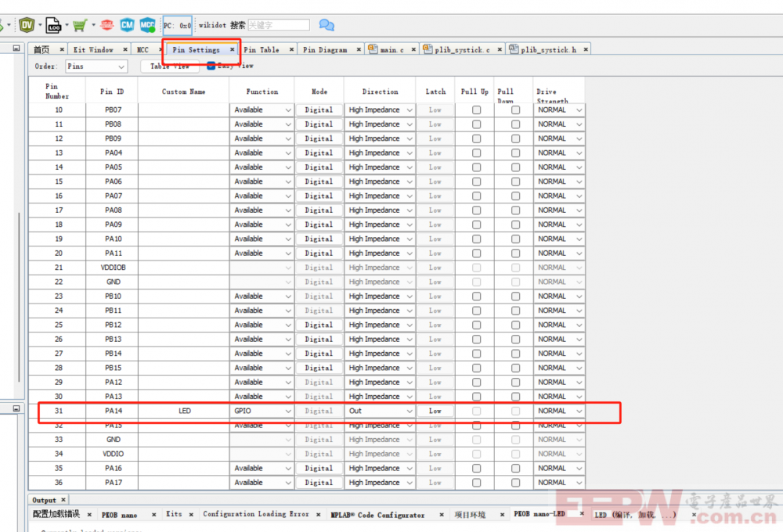Switch to the Pin Table tab
This screenshot has height=532, width=783.
click(x=262, y=49)
